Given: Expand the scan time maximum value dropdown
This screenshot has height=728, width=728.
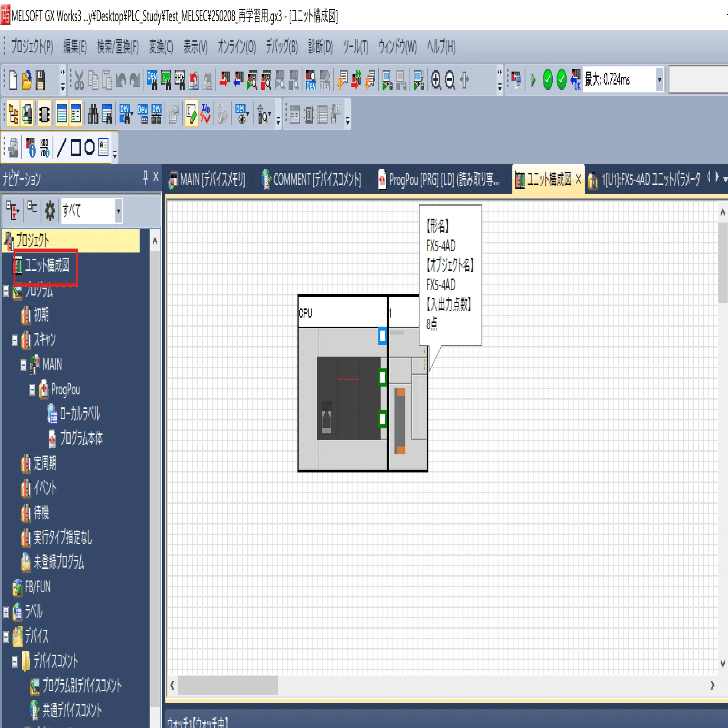Looking at the screenshot, I should point(659,80).
